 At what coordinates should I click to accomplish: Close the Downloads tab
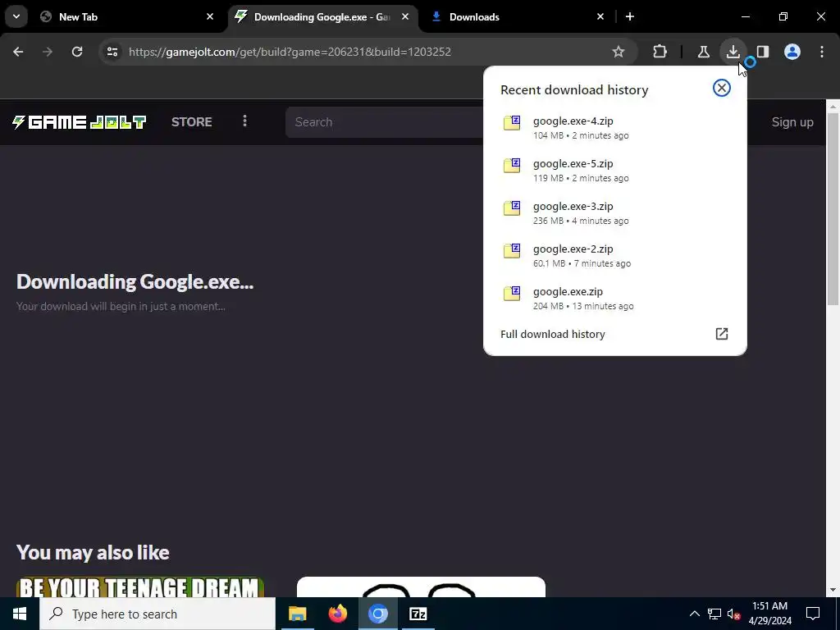(x=600, y=16)
